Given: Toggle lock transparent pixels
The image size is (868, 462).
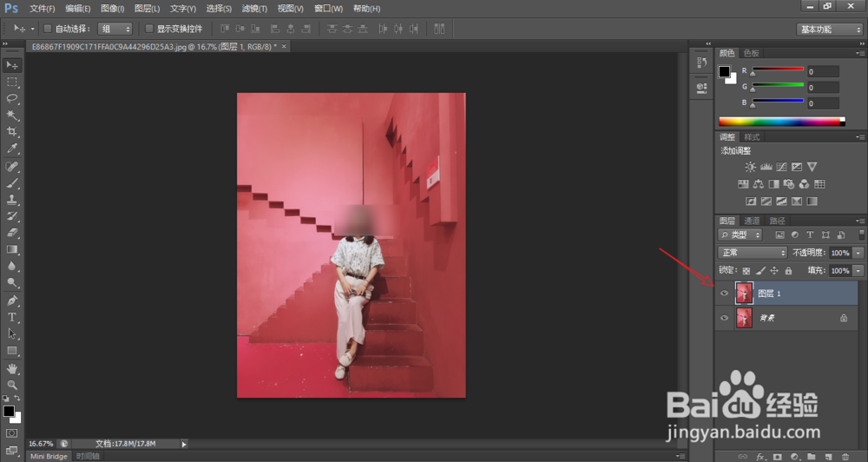Looking at the screenshot, I should 746,271.
